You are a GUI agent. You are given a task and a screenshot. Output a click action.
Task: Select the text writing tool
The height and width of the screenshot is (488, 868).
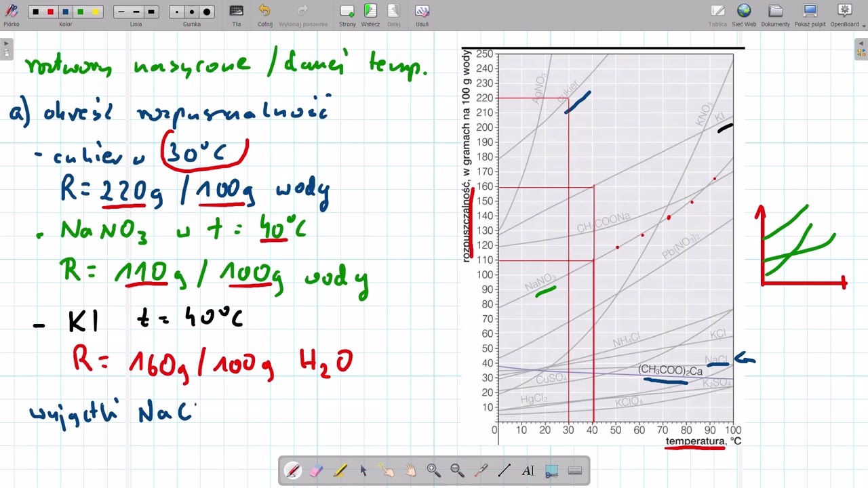(528, 470)
